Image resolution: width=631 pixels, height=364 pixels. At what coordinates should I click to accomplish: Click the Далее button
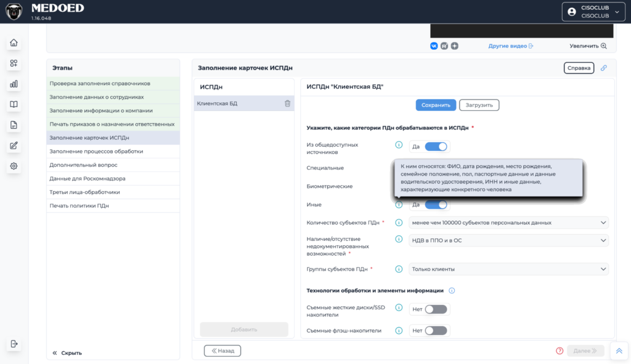(585, 350)
